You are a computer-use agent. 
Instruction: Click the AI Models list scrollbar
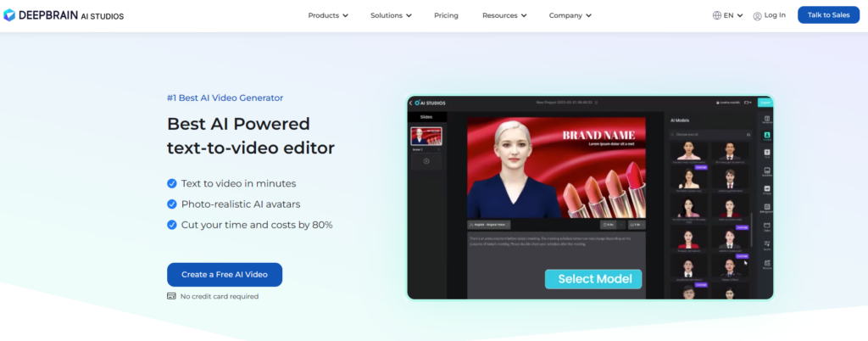pos(752,230)
